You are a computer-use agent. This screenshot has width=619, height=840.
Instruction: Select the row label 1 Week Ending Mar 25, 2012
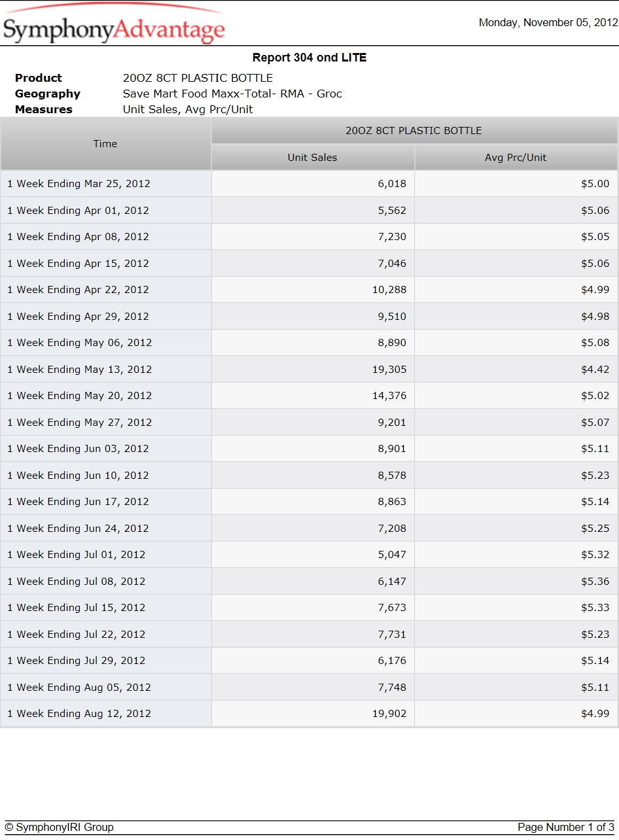[x=79, y=184]
